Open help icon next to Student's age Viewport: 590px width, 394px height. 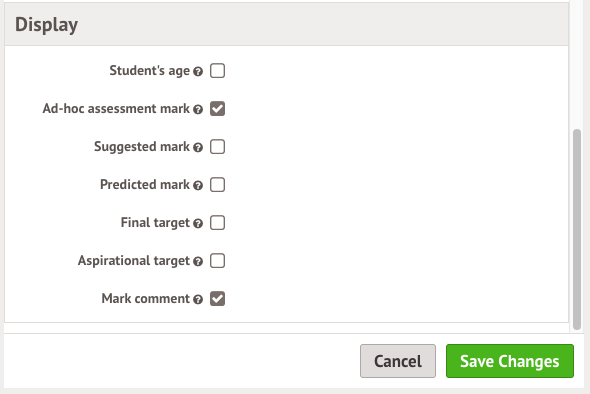pyautogui.click(x=198, y=71)
